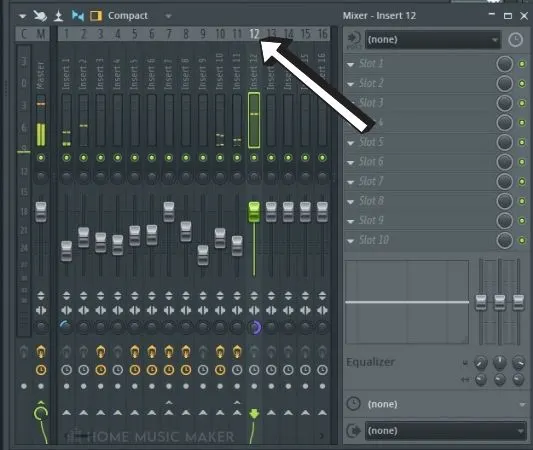Screen dimensions: 533x450
Task: Click the Insert 16 send routing arrow
Action: (322, 413)
